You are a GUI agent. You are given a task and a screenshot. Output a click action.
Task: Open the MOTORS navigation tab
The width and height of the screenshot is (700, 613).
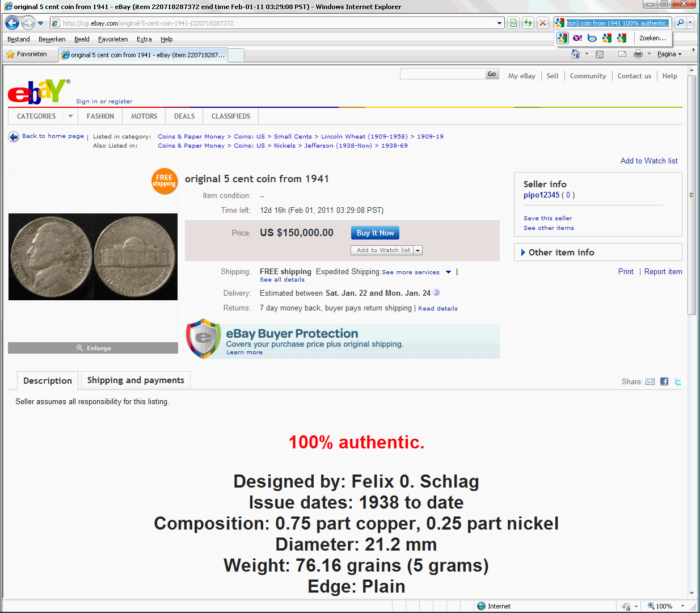coord(144,116)
